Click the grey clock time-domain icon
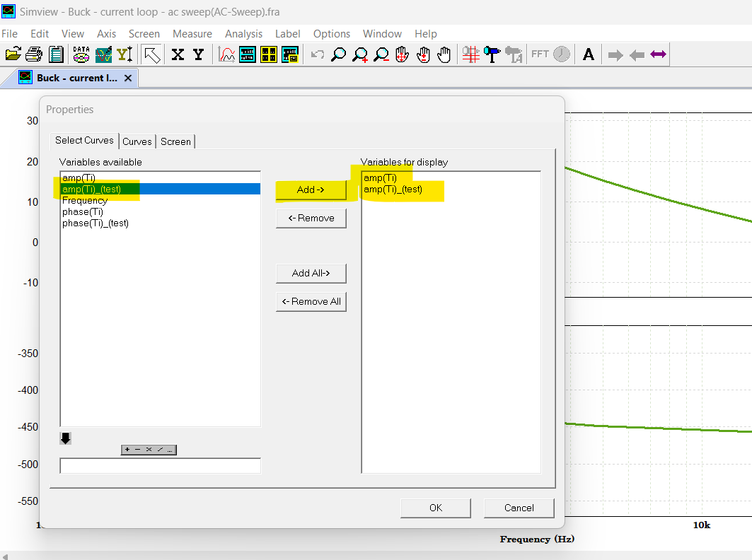Viewport: 752px width, 560px height. tap(562, 54)
